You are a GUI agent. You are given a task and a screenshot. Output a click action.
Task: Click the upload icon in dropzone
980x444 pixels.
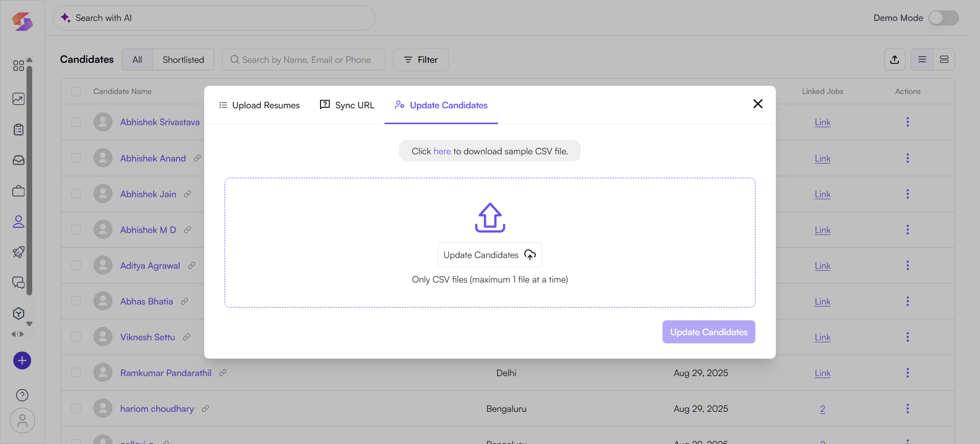coord(490,218)
